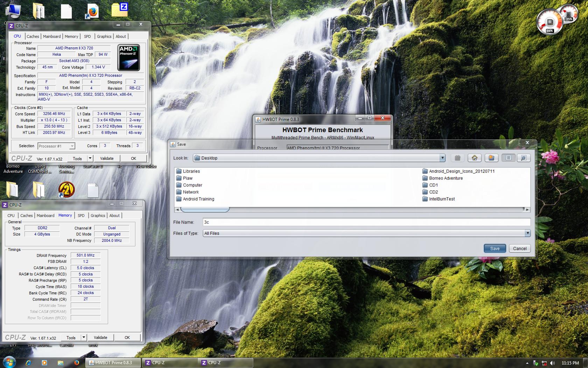Click the scrollbar right arrow in file list

point(527,210)
